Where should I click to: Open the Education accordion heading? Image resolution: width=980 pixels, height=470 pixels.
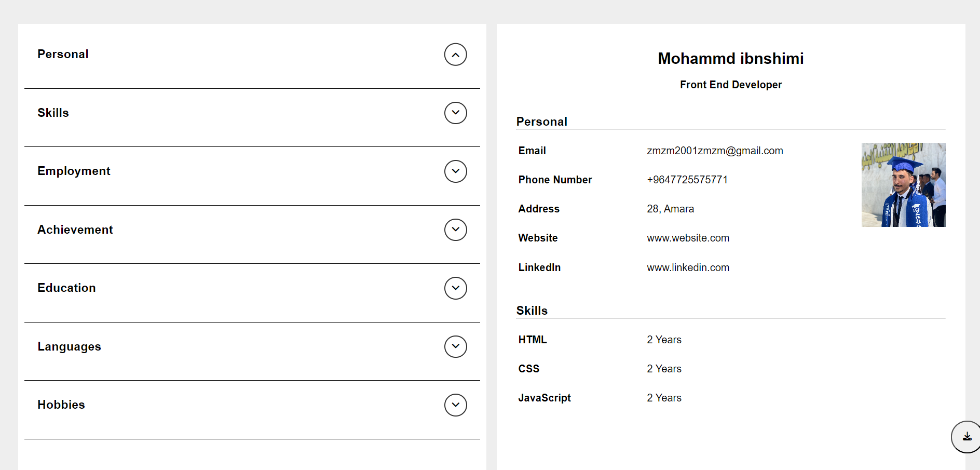coord(66,288)
